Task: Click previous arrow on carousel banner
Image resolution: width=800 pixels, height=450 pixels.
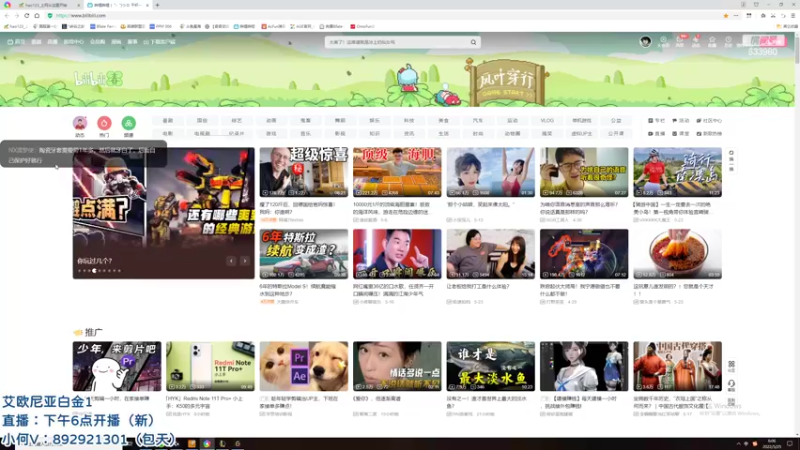Action: tap(231, 261)
